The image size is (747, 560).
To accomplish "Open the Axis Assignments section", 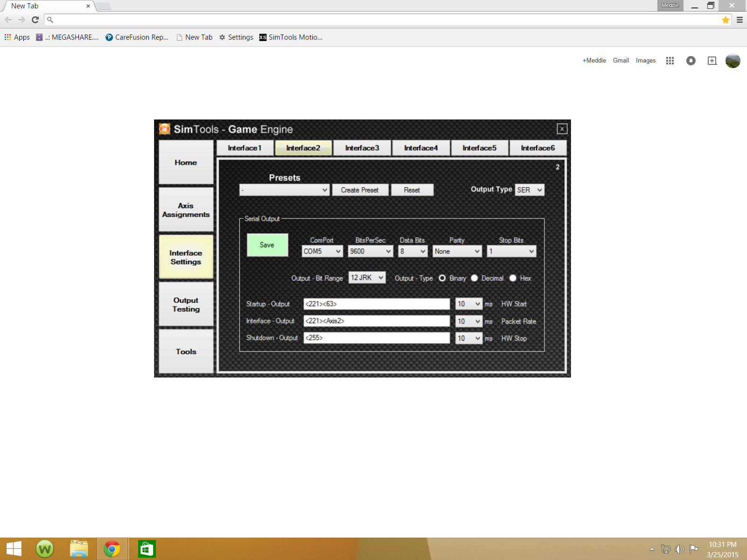I will click(x=186, y=210).
